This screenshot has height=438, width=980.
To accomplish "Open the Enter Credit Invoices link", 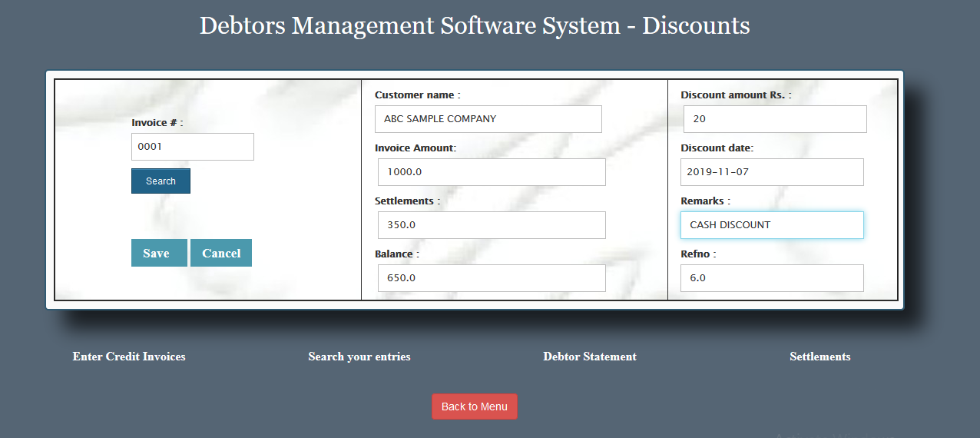I will click(129, 357).
